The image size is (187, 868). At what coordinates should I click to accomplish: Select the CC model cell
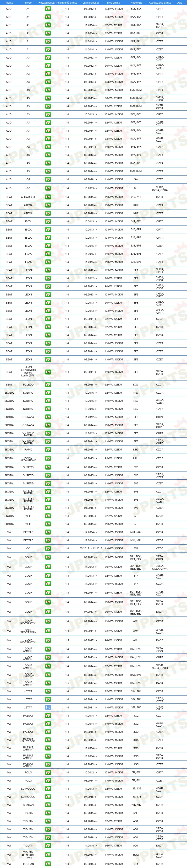pos(28,548)
